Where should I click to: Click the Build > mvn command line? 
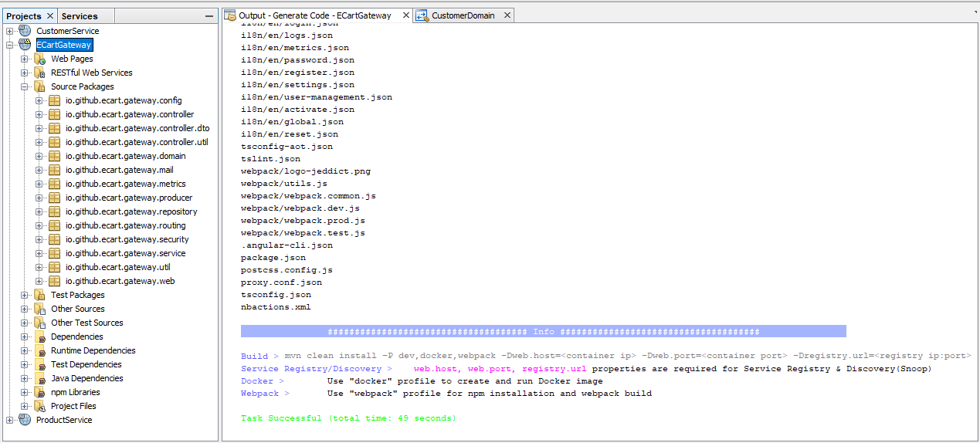point(606,357)
